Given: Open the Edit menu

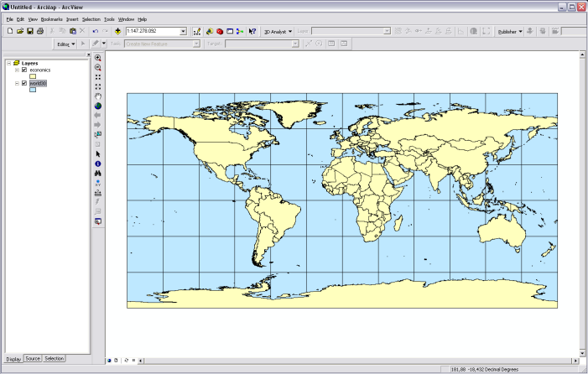Looking at the screenshot, I should coord(20,19).
